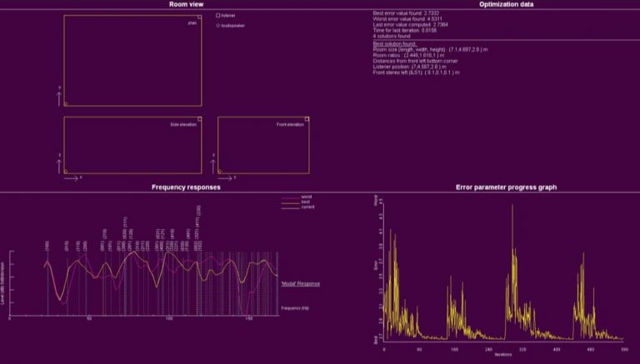Click the 'current' curve legend entry
This screenshot has height=364, width=640.
click(x=298, y=207)
